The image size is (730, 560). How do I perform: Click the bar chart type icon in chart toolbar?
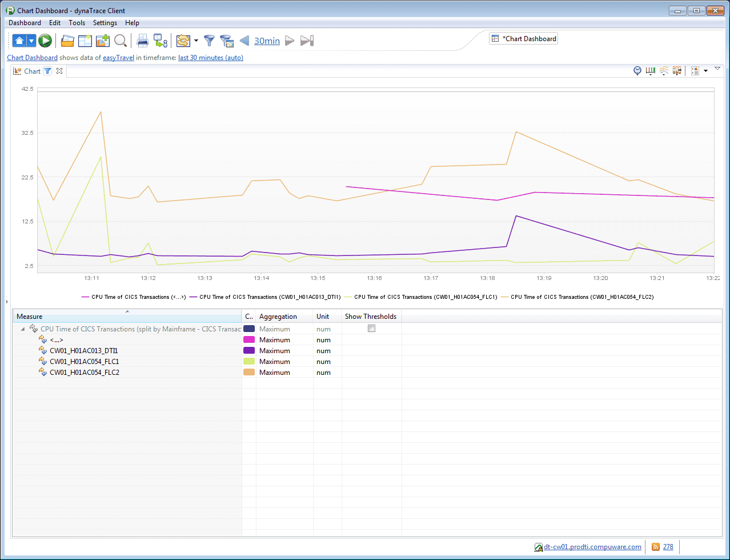point(651,71)
